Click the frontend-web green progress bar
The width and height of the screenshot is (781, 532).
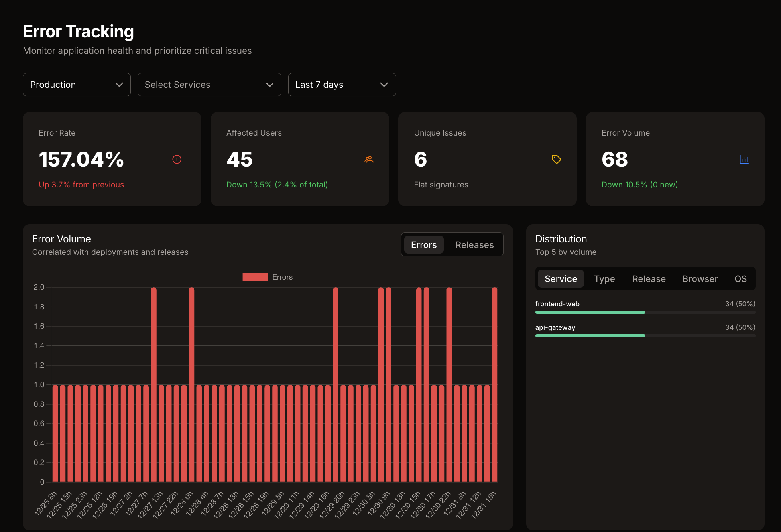point(590,312)
